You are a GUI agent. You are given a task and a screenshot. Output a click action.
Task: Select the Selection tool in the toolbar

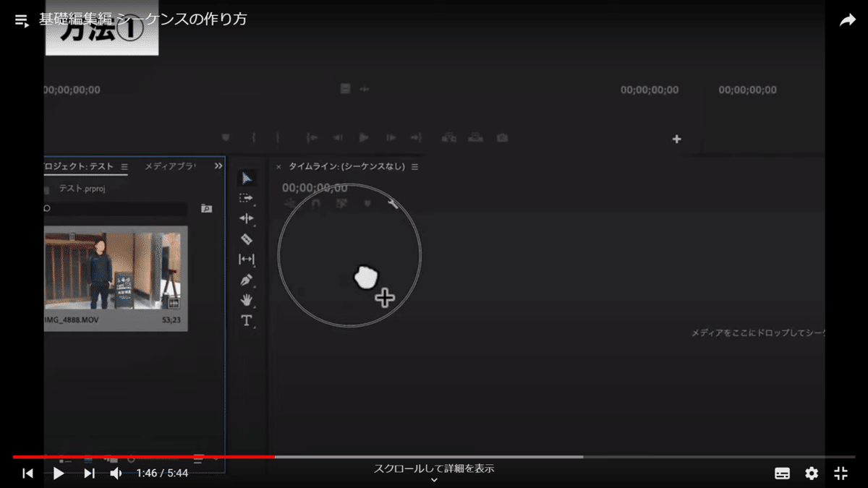click(246, 178)
